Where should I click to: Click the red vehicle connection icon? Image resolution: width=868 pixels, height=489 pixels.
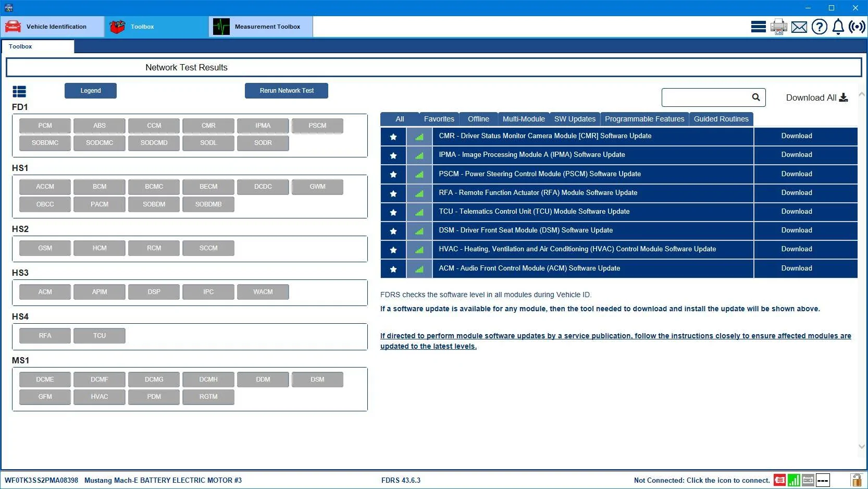click(x=779, y=480)
